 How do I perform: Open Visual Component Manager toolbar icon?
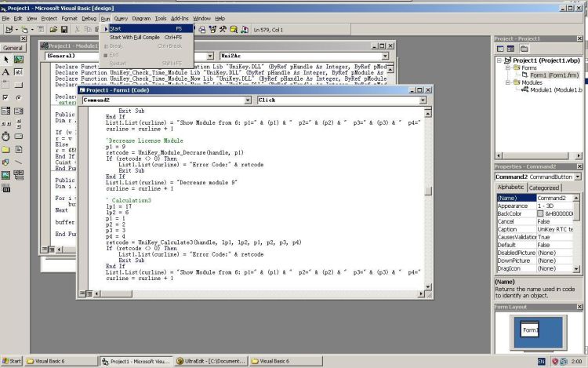245,29
